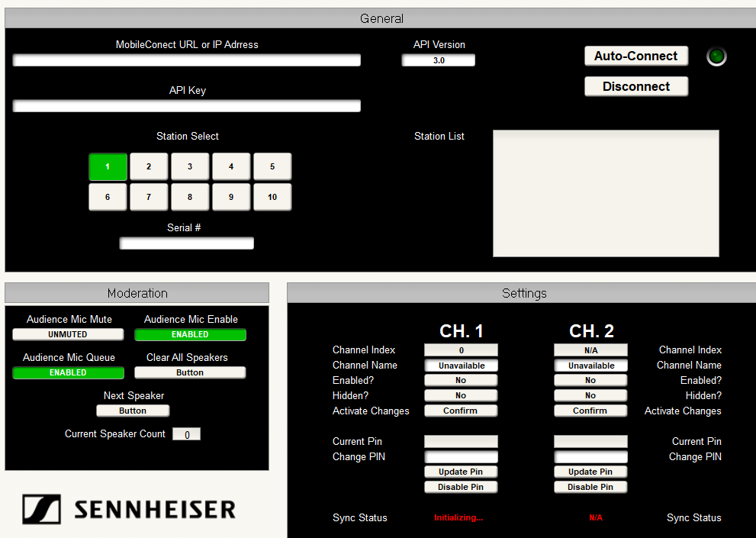This screenshot has height=538, width=756.
Task: Toggle Audience Mic Mute UNMUTED button
Action: pyautogui.click(x=68, y=334)
